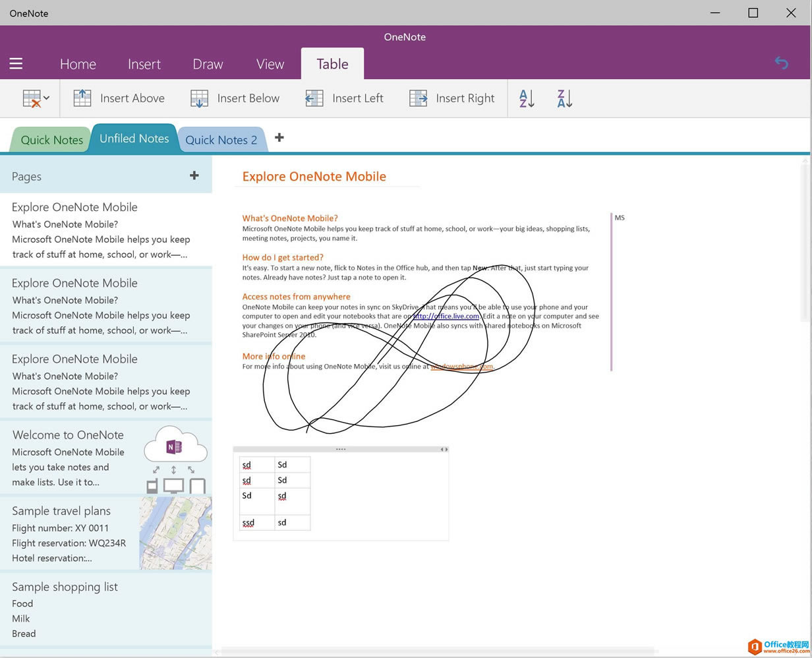Image resolution: width=812 pixels, height=658 pixels.
Task: Select the Sample travel plans map thumbnail
Action: click(175, 533)
